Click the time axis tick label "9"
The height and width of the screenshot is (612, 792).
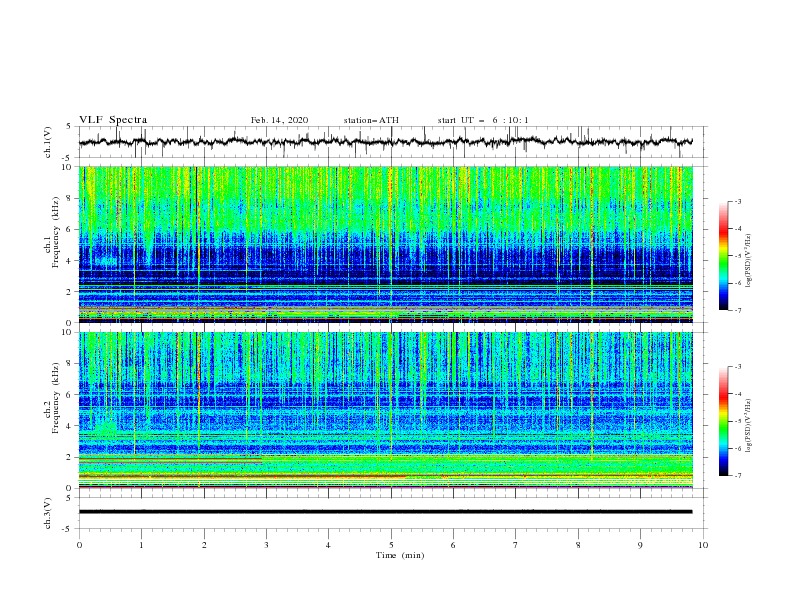point(640,545)
